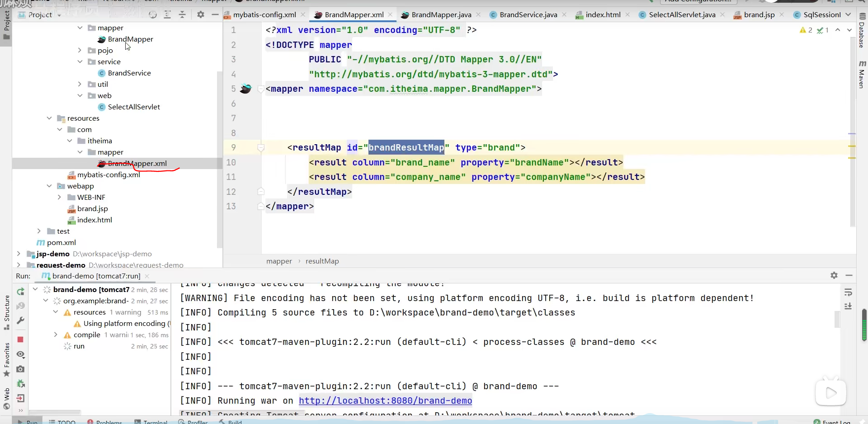Image resolution: width=868 pixels, height=424 pixels.
Task: Click the Select Opened File target icon
Action: click(153, 15)
